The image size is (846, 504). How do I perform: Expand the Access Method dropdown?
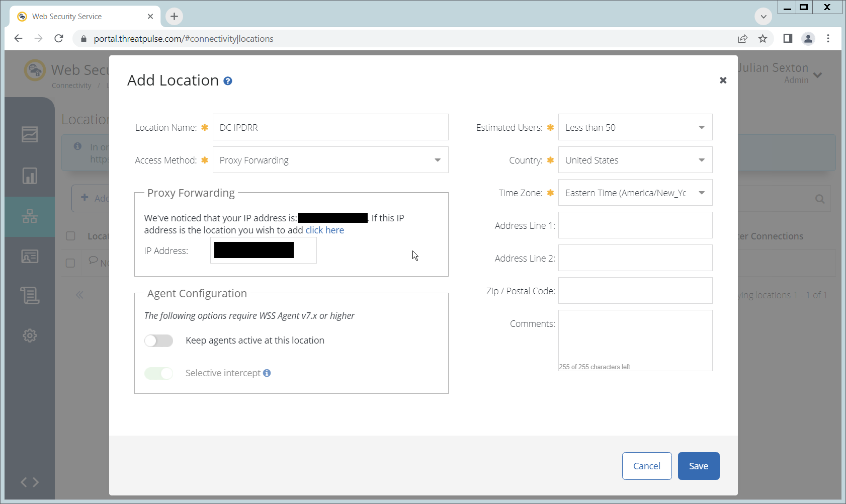(330, 160)
